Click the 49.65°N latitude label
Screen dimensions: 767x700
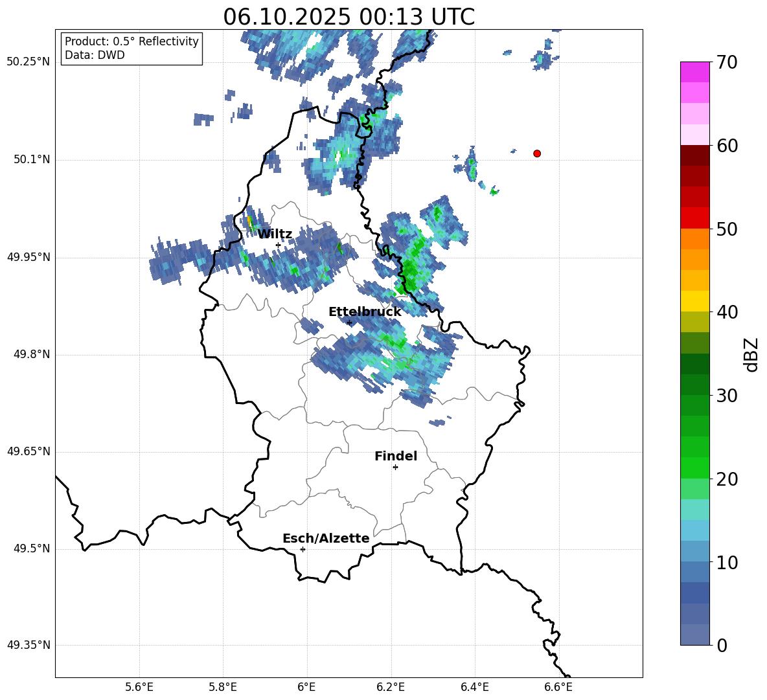pos(29,451)
